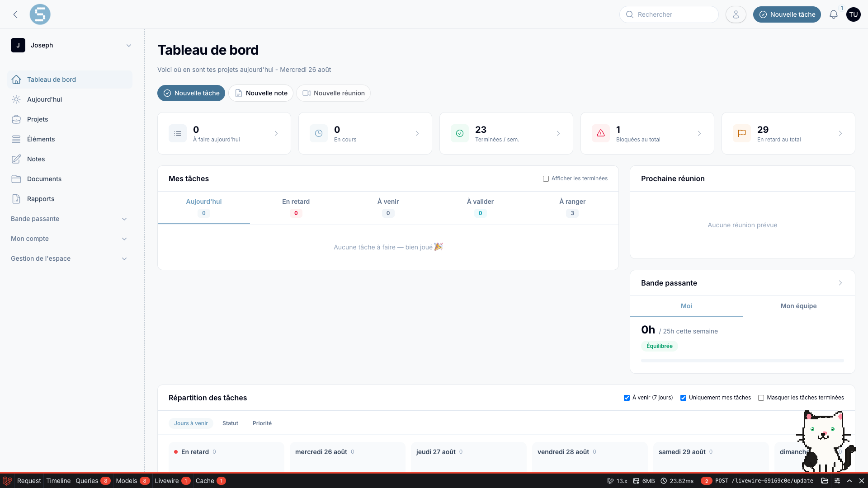Click the back arrow icon
This screenshot has height=488, width=868.
click(15, 14)
